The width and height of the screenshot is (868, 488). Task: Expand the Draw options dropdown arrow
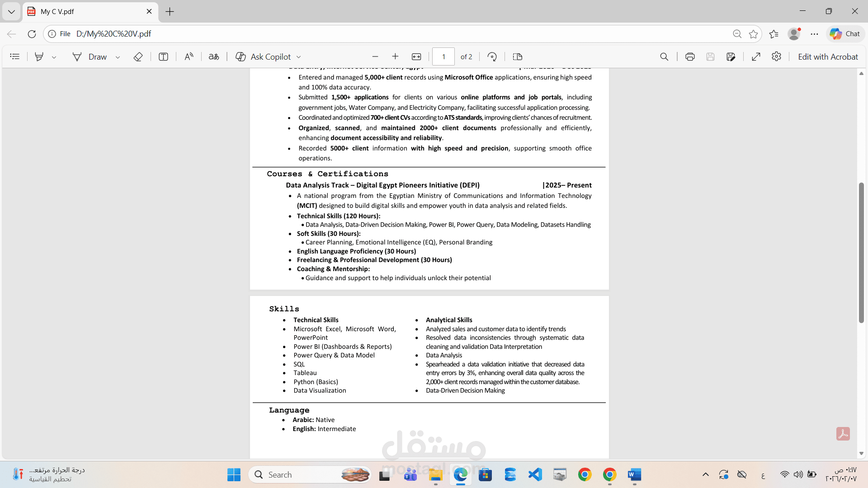pos(118,57)
